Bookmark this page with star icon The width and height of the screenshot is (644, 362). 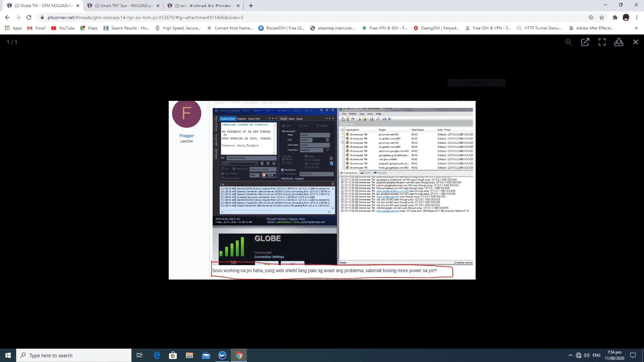point(602,17)
